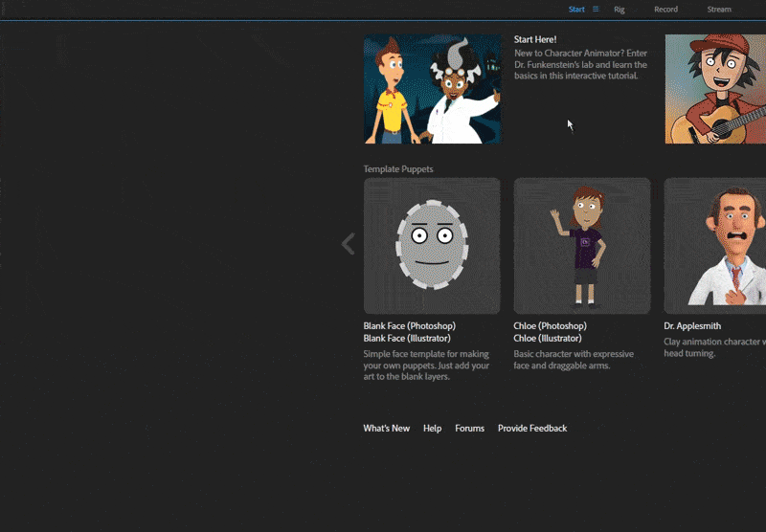Click the Provide Feedback link
Screen dimensions: 766x532
[532, 429]
